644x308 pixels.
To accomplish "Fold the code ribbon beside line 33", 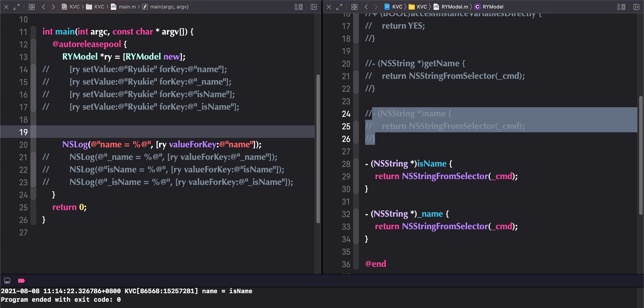I will point(356,227).
